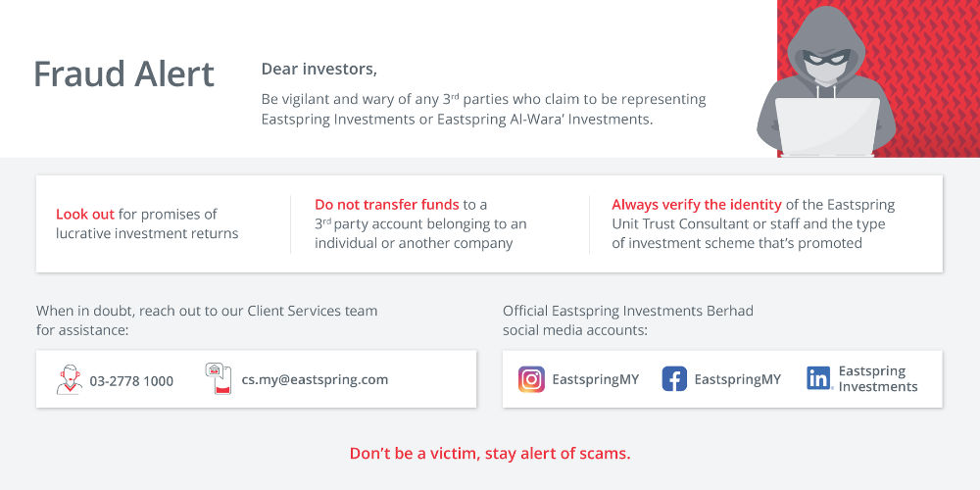Viewport: 980px width, 490px height.
Task: Click the Facebook logo icon
Action: (x=674, y=379)
